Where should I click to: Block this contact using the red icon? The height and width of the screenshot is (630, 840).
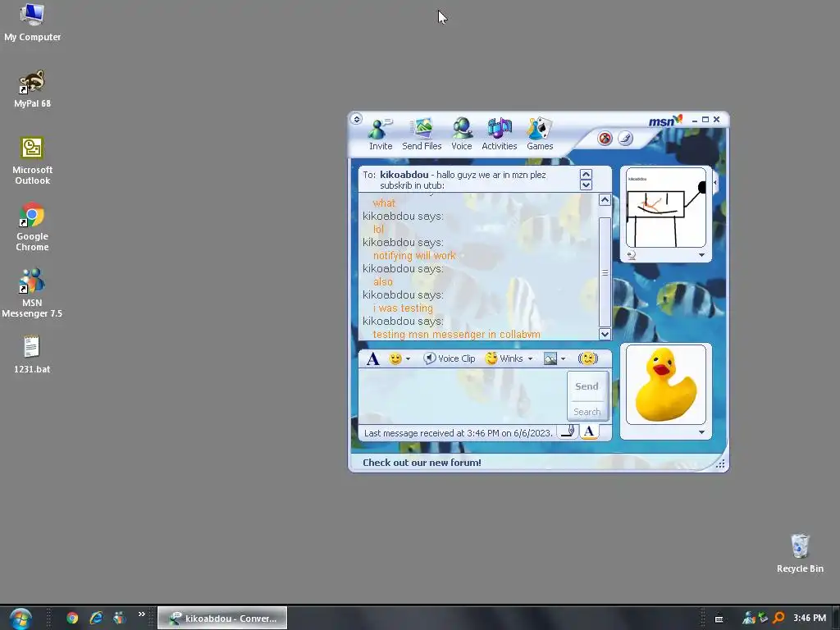coord(605,138)
